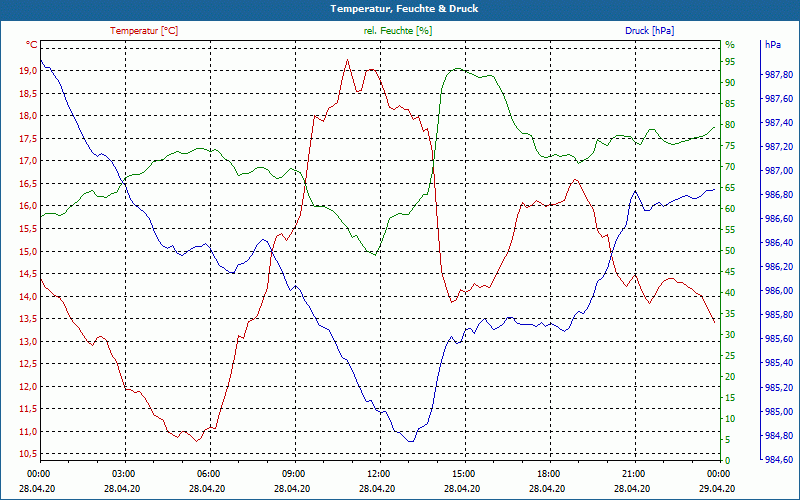Select the blue "Druck [hPa]" legend label

click(649, 31)
